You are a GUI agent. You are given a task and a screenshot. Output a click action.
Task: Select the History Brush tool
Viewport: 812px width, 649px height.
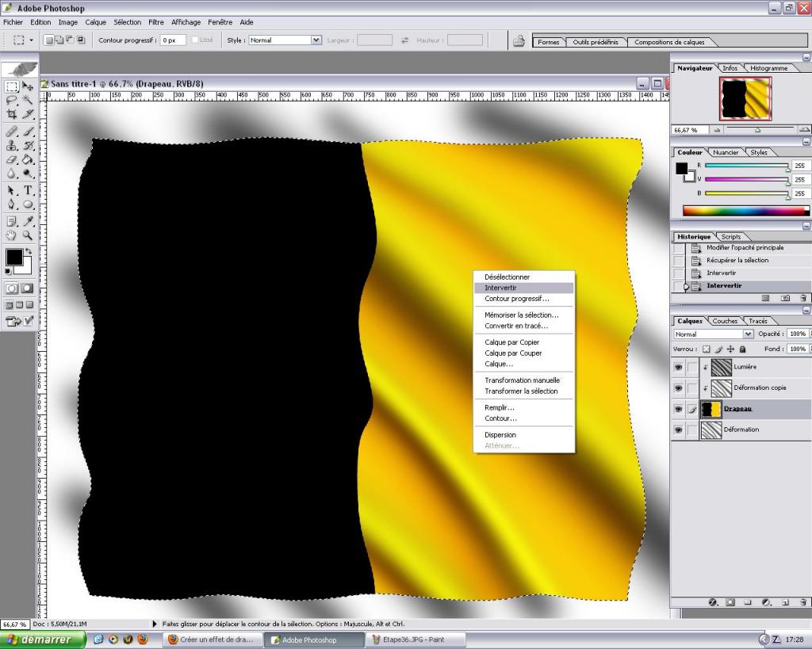28,146
